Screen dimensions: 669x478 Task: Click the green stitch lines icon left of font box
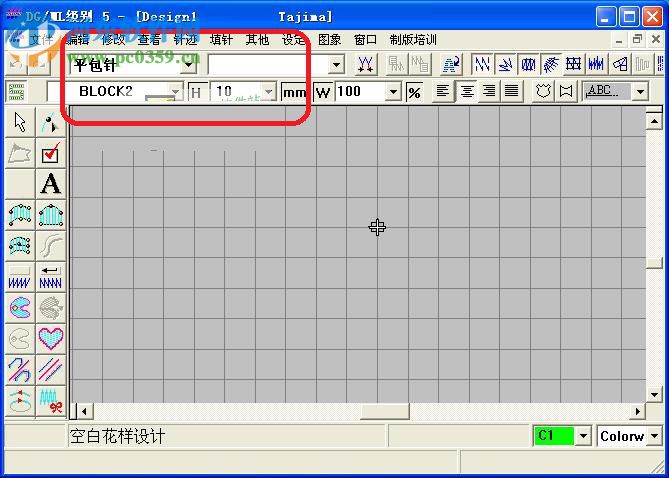pyautogui.click(x=17, y=91)
